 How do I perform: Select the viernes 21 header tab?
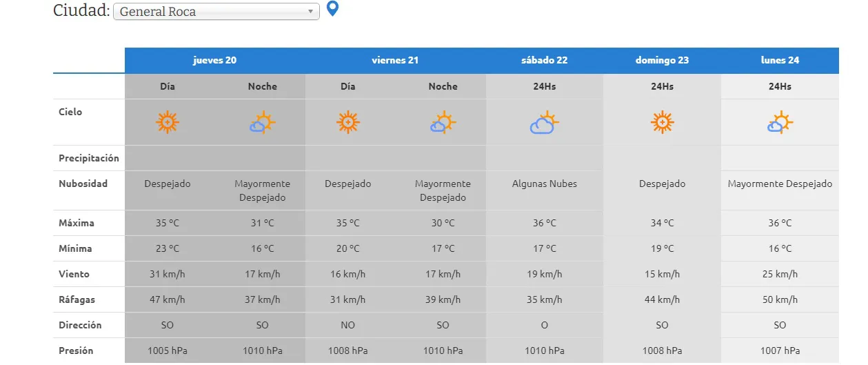click(395, 60)
